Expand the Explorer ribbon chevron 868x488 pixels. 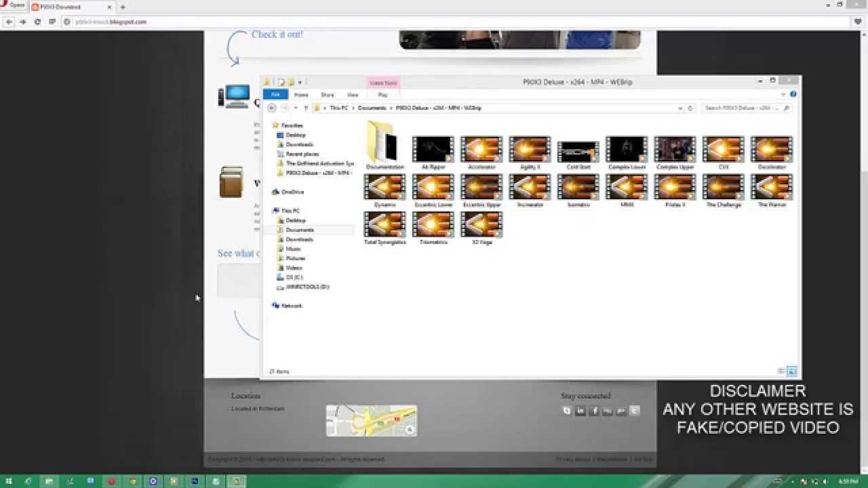tap(784, 95)
